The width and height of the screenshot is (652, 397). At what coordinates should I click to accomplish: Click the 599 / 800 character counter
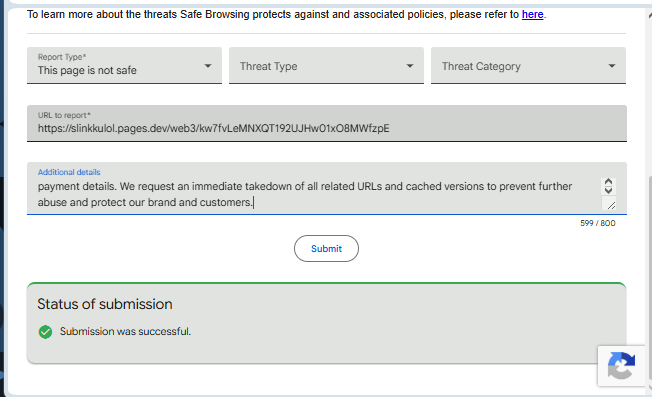[x=598, y=223]
